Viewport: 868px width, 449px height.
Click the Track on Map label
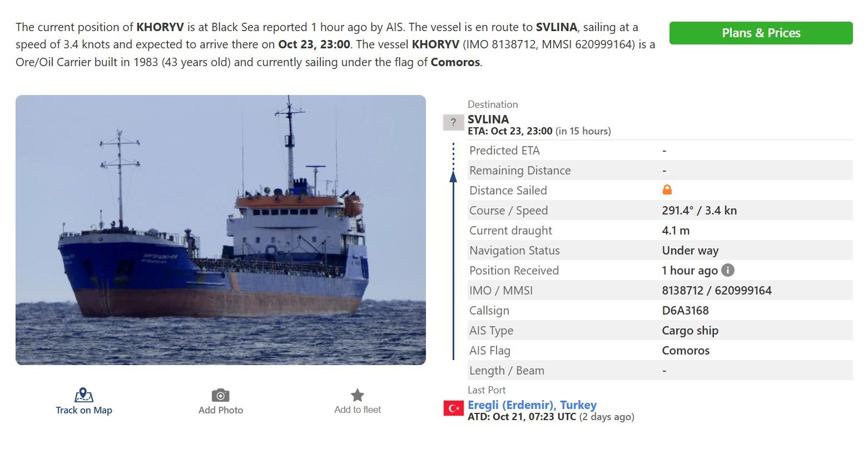(84, 410)
